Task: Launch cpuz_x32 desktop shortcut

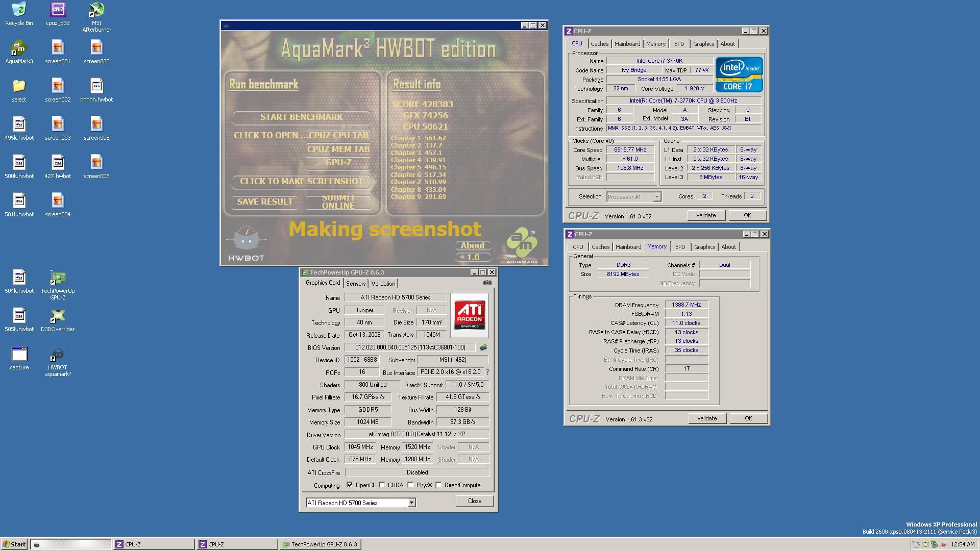Action: tap(58, 14)
